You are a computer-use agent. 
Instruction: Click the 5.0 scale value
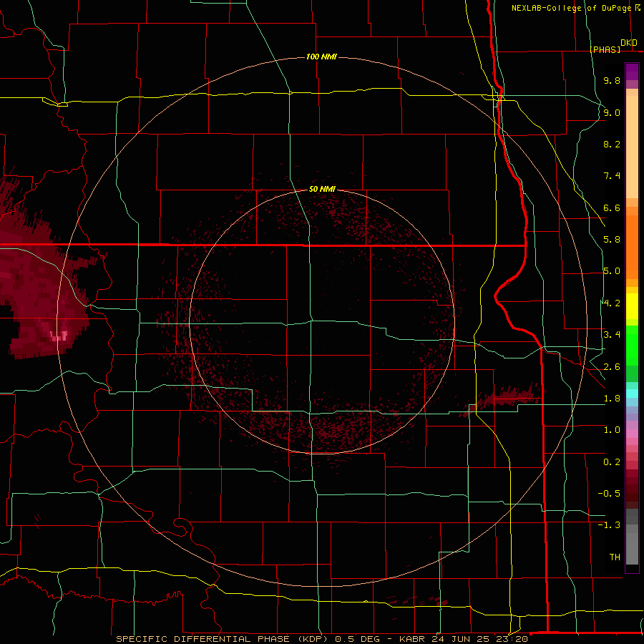[x=612, y=271]
